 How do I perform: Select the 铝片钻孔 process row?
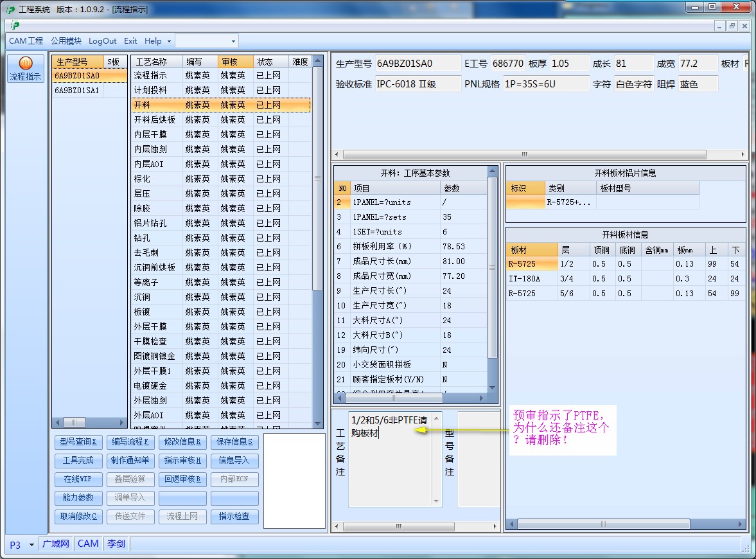221,224
